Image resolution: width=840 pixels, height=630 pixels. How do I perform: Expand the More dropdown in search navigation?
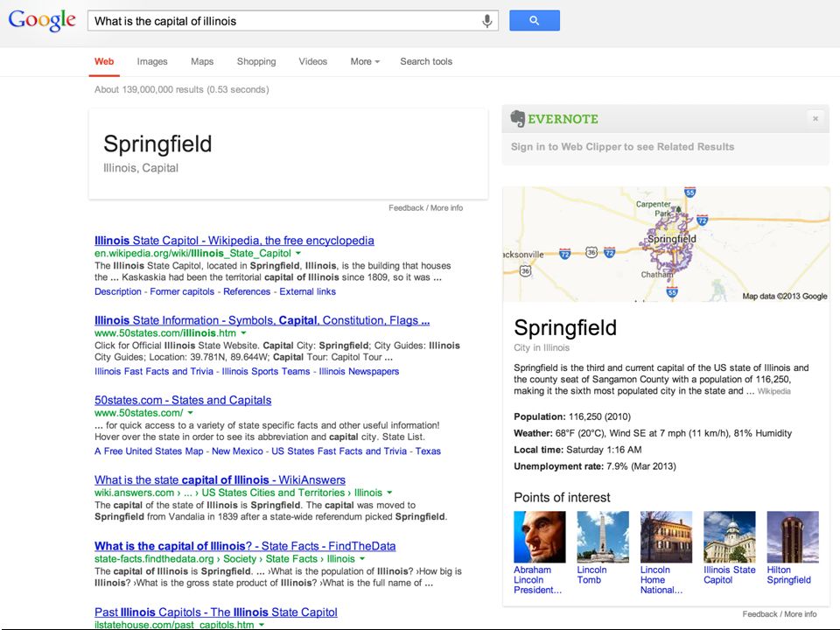365,61
